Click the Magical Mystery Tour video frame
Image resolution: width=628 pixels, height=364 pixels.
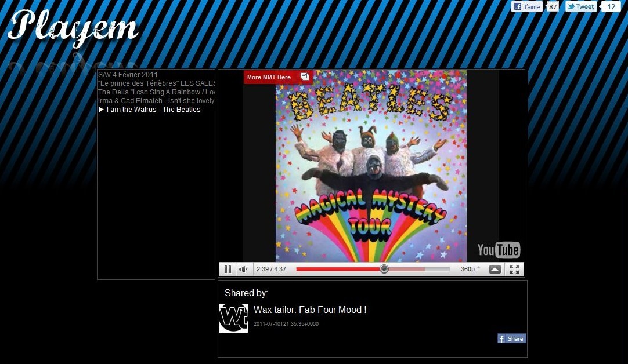[371, 166]
